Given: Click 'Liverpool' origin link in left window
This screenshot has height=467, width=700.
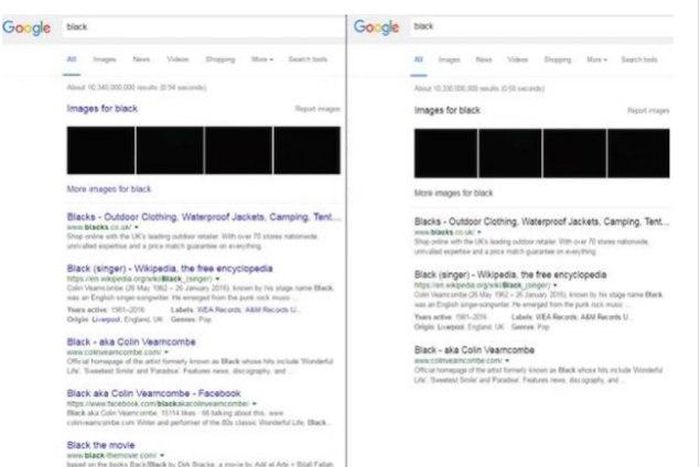Looking at the screenshot, I should coord(106,320).
